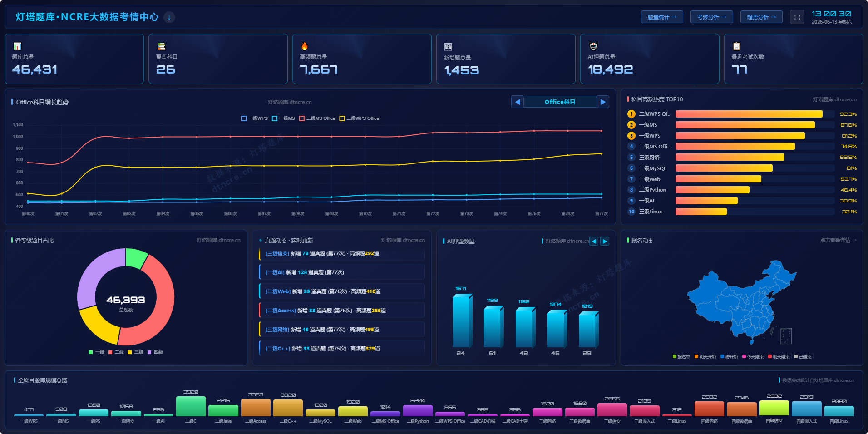Viewport: 868px width, 434px height.
Task: Go to the next subject group with the right arrow
Action: (603, 102)
